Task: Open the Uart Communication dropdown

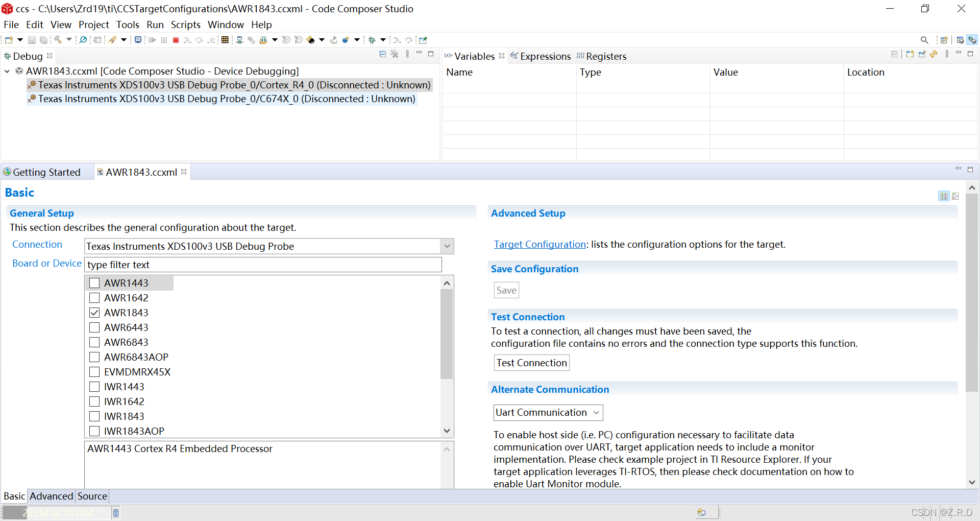Action: [x=548, y=413]
